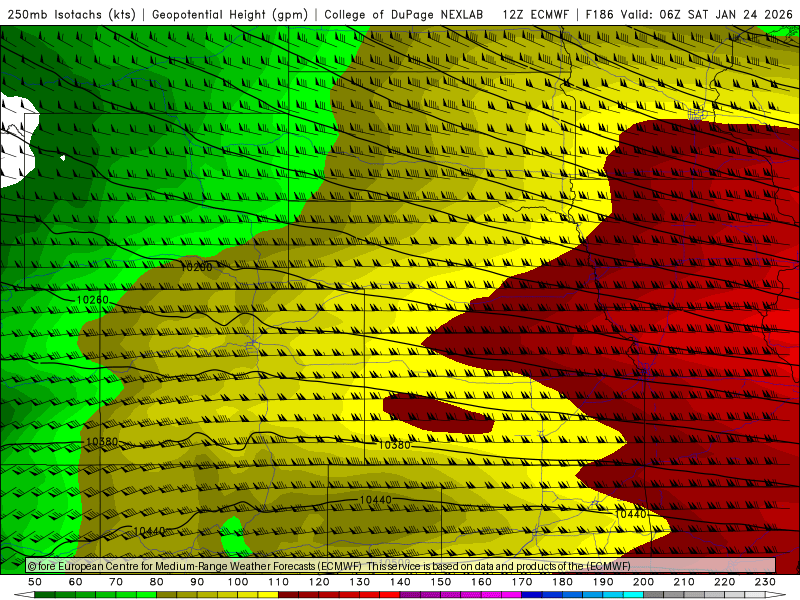Click the 50 knot colorbar label

tap(35, 582)
